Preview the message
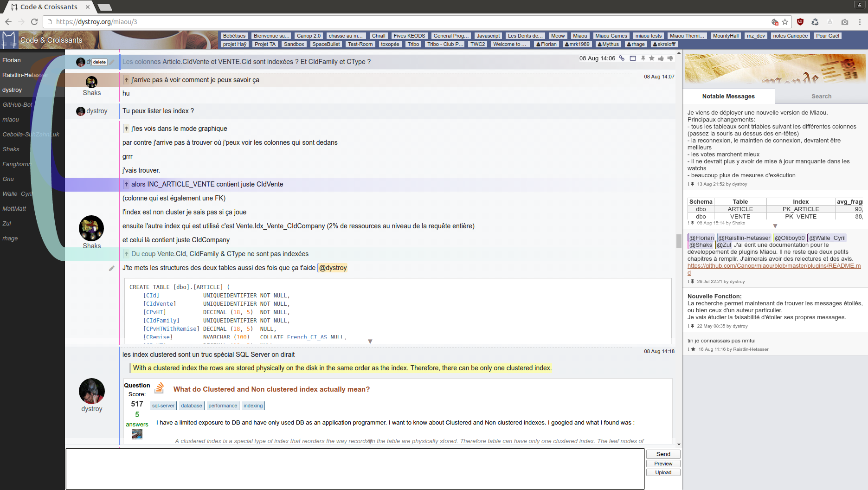Viewport: 868px width, 490px height. pyautogui.click(x=663, y=464)
